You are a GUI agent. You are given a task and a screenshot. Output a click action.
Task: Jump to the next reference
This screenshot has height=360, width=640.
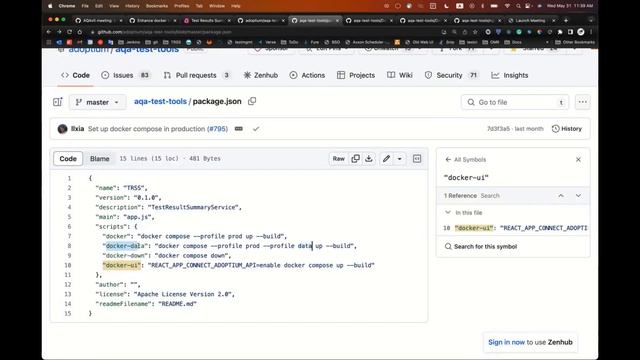[x=578, y=196]
